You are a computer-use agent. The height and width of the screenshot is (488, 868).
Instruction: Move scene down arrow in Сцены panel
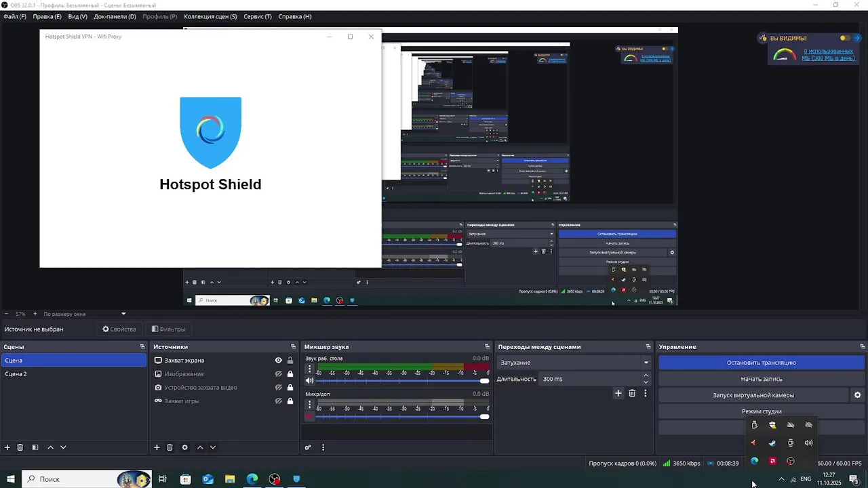pos(63,447)
